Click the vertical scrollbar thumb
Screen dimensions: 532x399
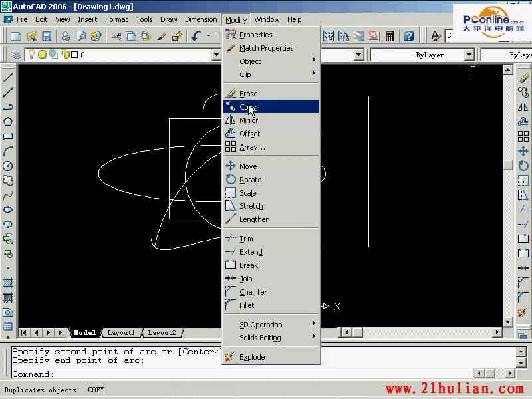(x=507, y=165)
